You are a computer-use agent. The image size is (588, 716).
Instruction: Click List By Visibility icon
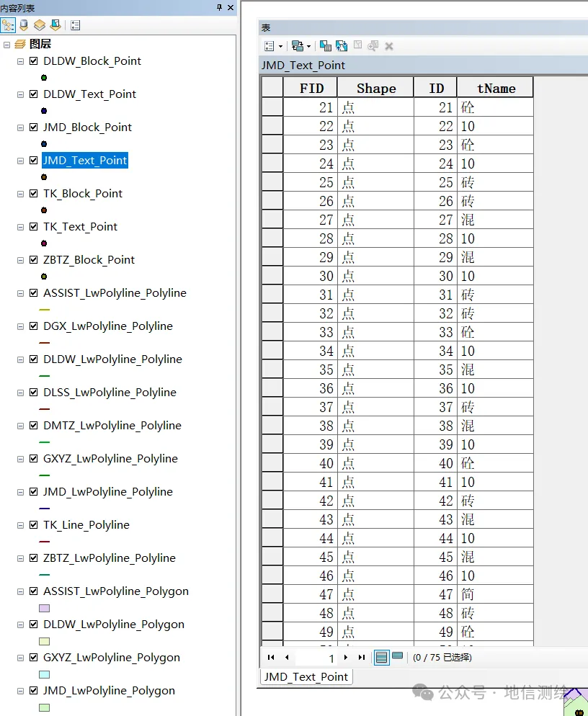point(40,25)
